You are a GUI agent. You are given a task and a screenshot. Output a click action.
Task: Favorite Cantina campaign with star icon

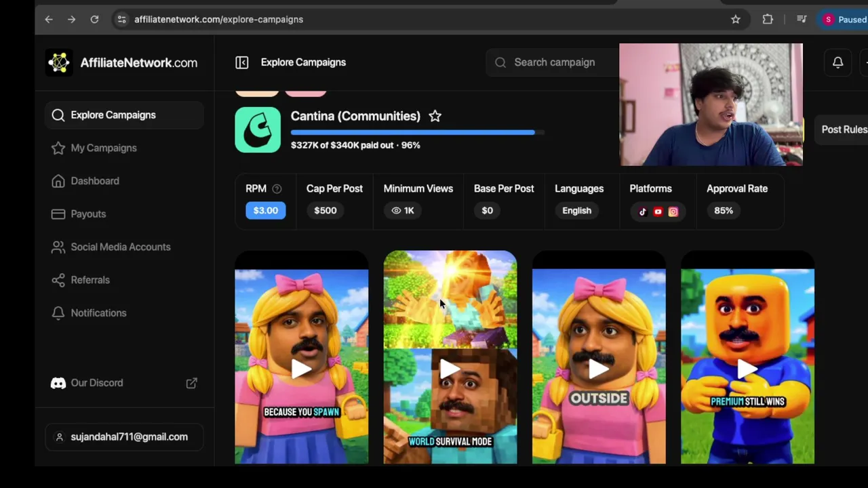tap(435, 117)
